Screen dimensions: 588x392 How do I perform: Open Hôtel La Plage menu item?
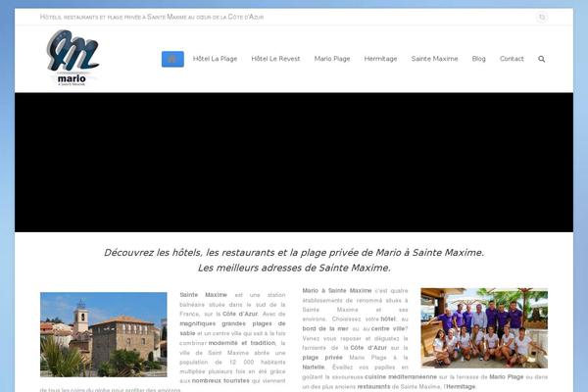coord(215,59)
